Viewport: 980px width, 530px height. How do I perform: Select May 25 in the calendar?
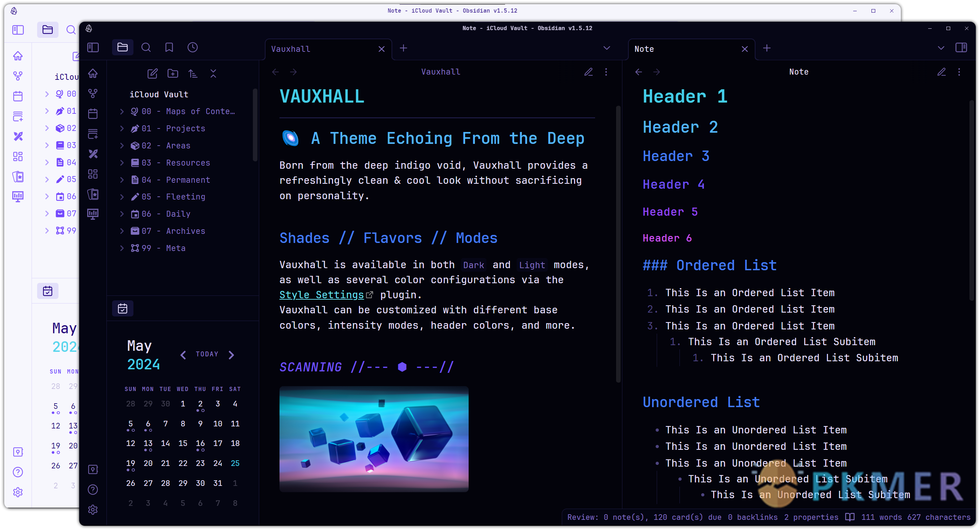[x=235, y=463]
